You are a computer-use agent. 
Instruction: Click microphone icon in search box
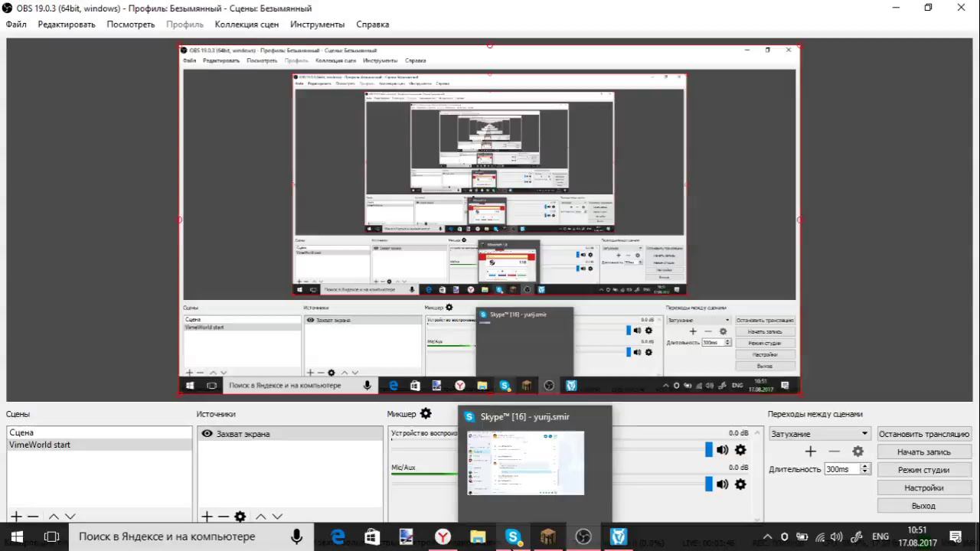point(296,536)
